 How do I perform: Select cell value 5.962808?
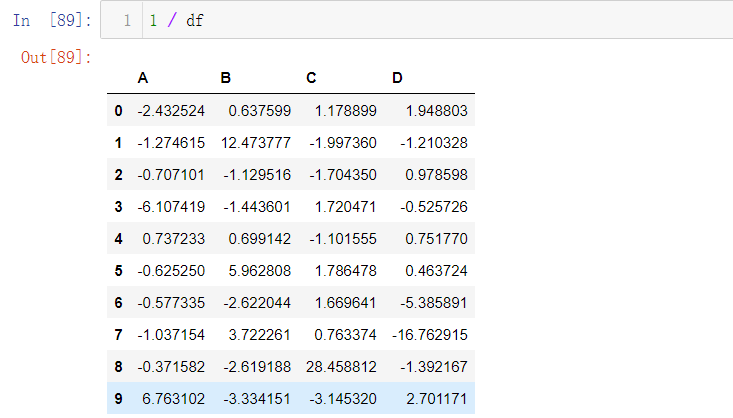[x=259, y=271]
